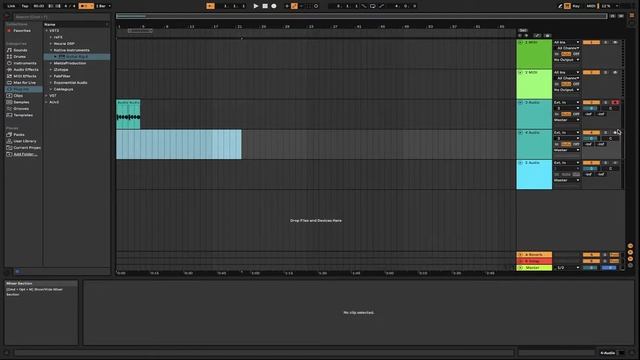Open the 1 Bar quantization menu
640x360 pixels.
[103, 6]
